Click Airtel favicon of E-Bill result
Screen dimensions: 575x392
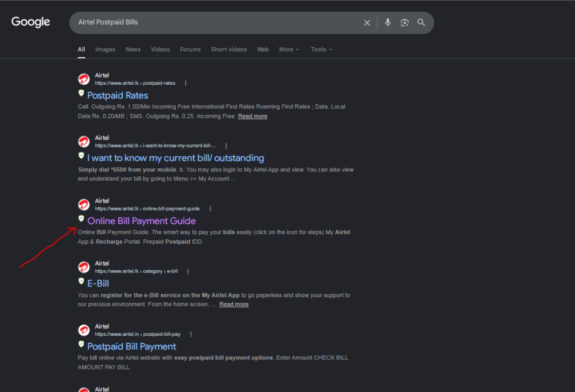tap(84, 267)
